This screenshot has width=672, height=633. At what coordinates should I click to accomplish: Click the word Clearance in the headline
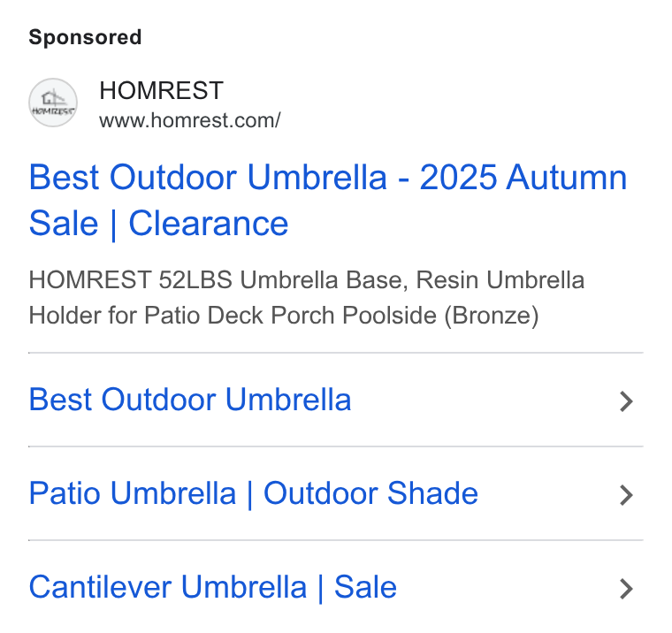[x=209, y=224]
